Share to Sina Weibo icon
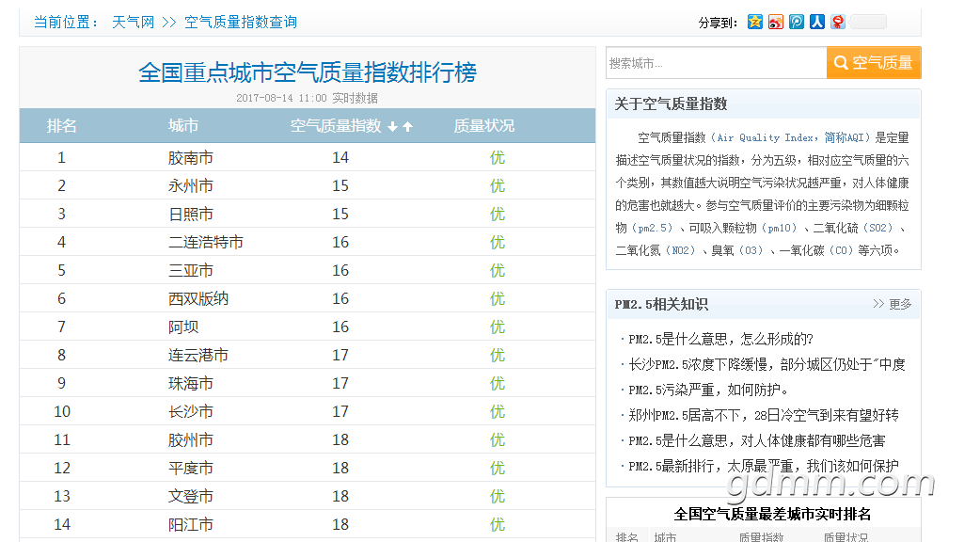This screenshot has height=542, width=980. coord(776,22)
